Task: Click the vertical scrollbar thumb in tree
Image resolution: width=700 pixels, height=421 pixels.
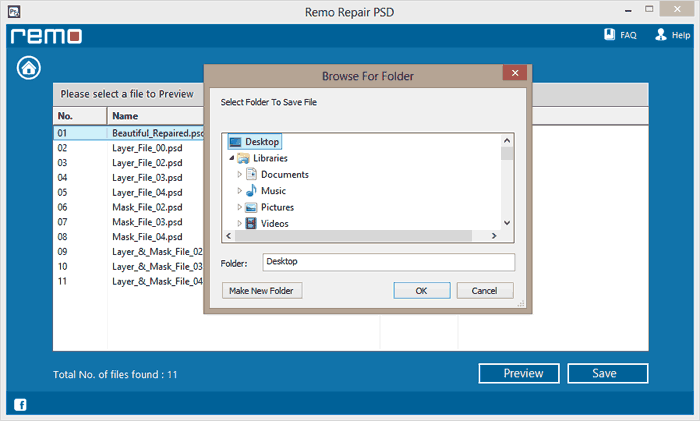Action: tap(507, 154)
